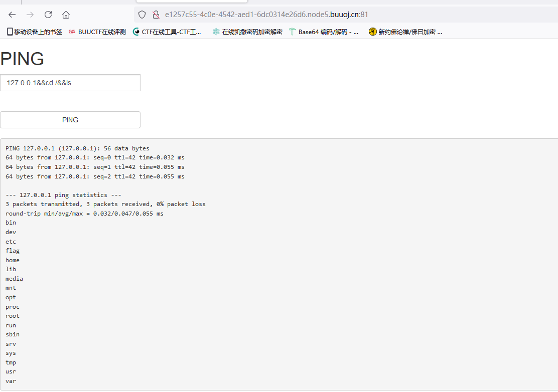
Task: Click the BUUCTF bookmark favicon
Action: (72, 32)
